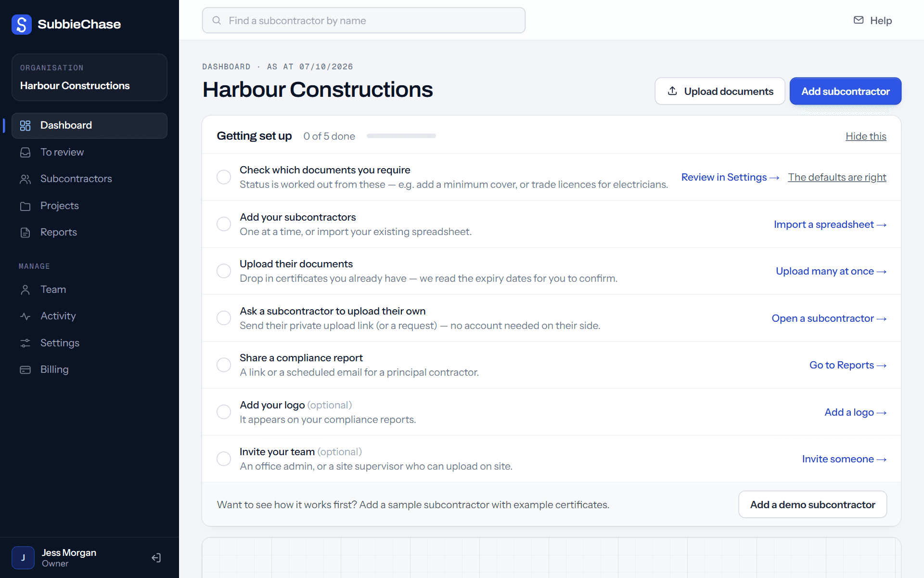
Task: Tick the circle for Invite your team
Action: tap(224, 459)
